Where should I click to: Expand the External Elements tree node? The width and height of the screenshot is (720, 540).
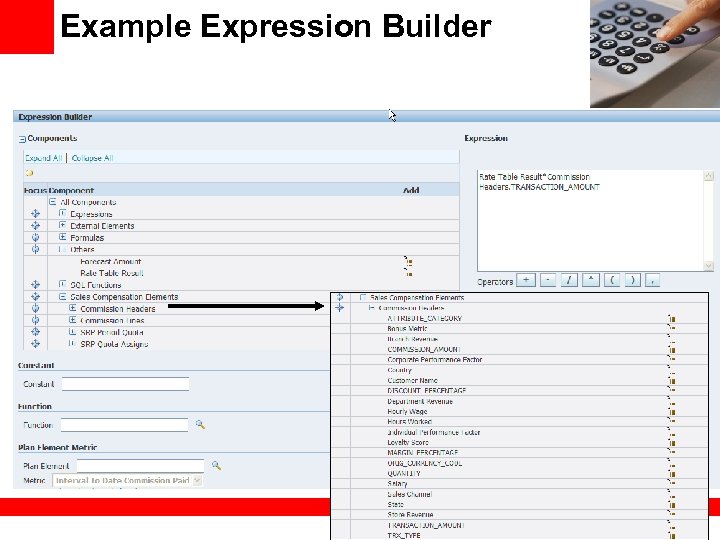coord(62,225)
